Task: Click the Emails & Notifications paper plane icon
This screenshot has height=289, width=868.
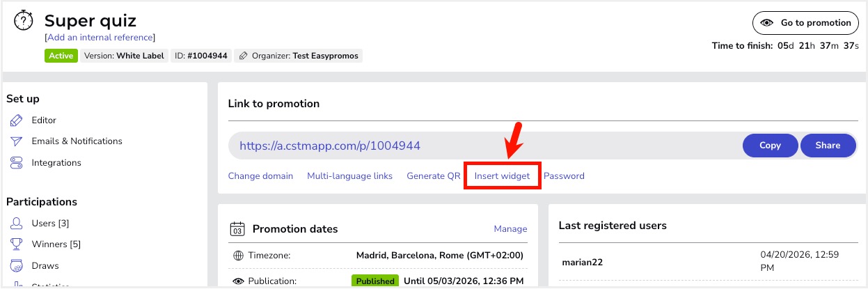Action: tap(17, 141)
